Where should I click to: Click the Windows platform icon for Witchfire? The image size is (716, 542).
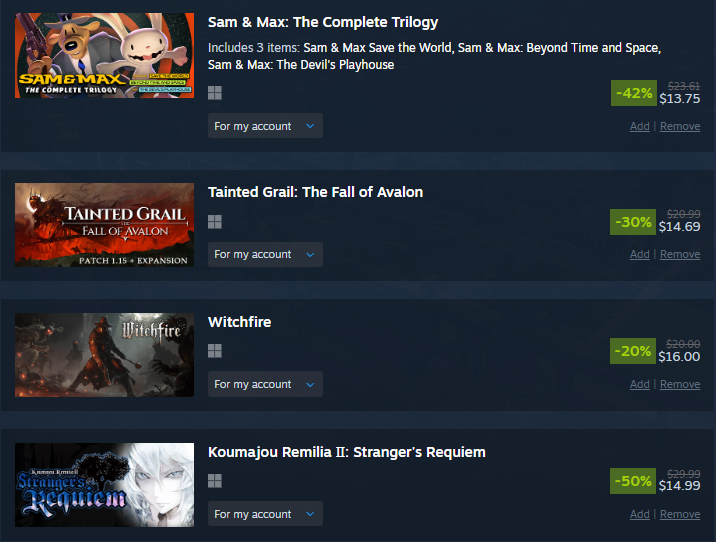tap(215, 351)
